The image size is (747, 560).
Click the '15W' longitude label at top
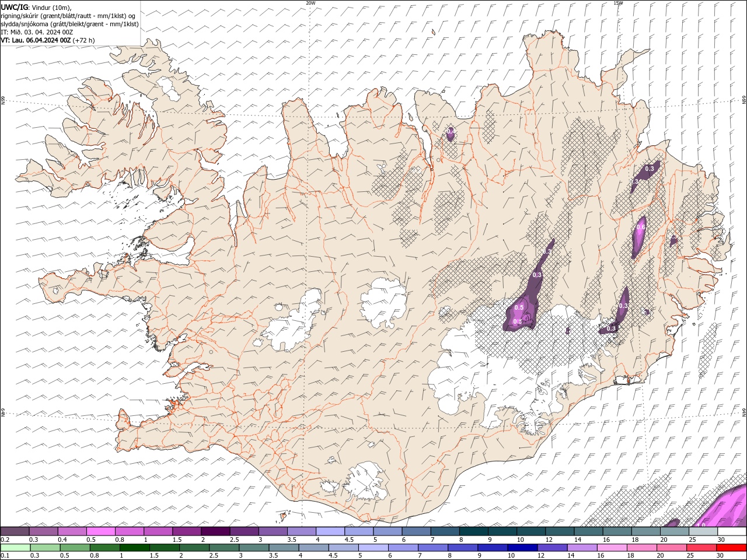(x=618, y=3)
